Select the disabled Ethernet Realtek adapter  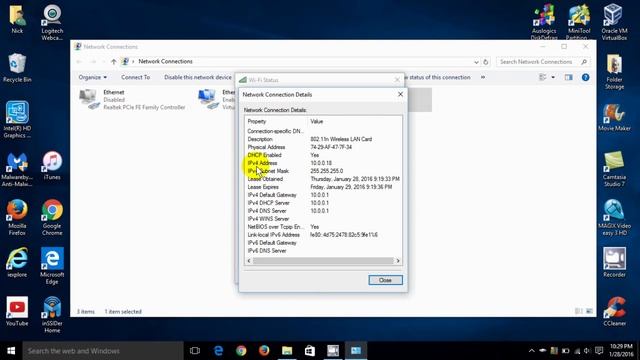click(x=132, y=100)
